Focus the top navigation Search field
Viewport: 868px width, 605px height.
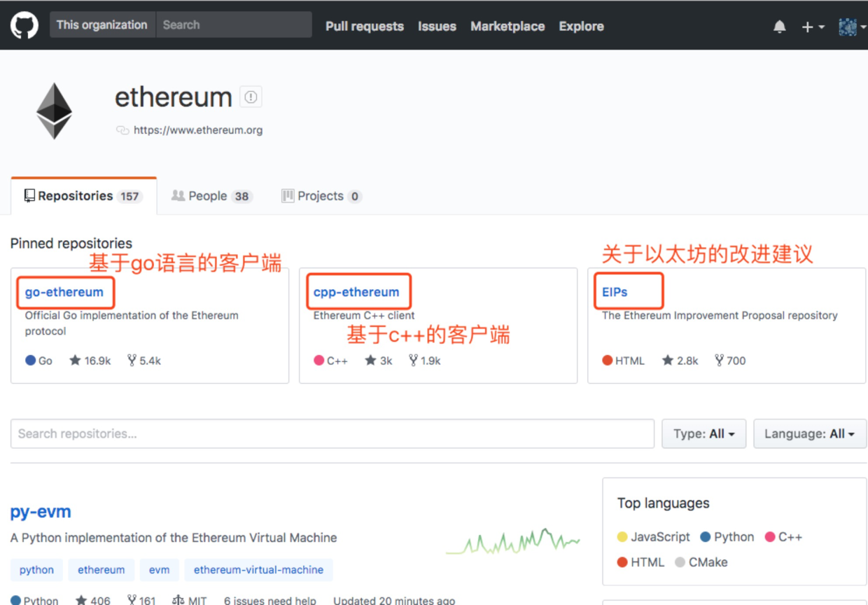(234, 25)
